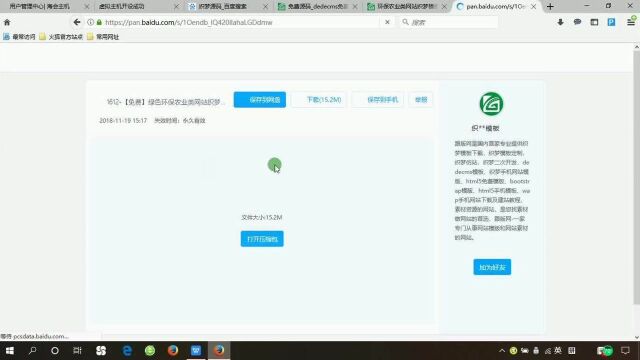This screenshot has width=640, height=360.
Task: Click blue button below 文件大小 15.2M
Action: tap(262, 239)
